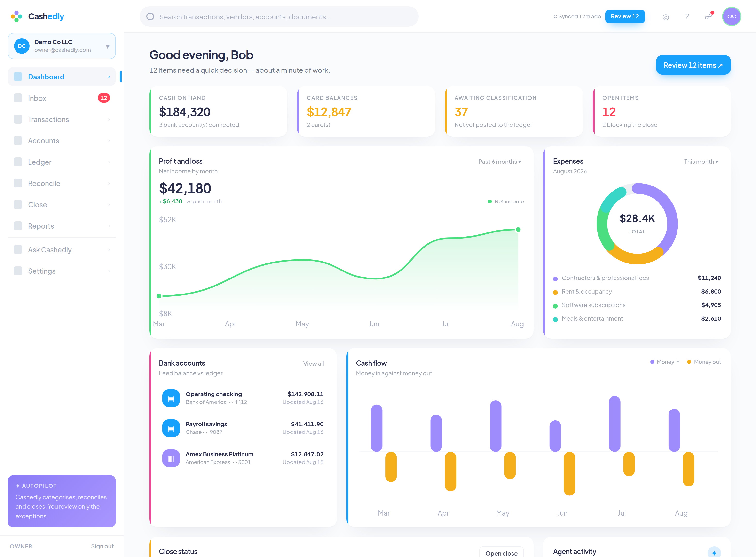Image resolution: width=756 pixels, height=557 pixels.
Task: Click the Awaiting classification card
Action: (x=514, y=111)
